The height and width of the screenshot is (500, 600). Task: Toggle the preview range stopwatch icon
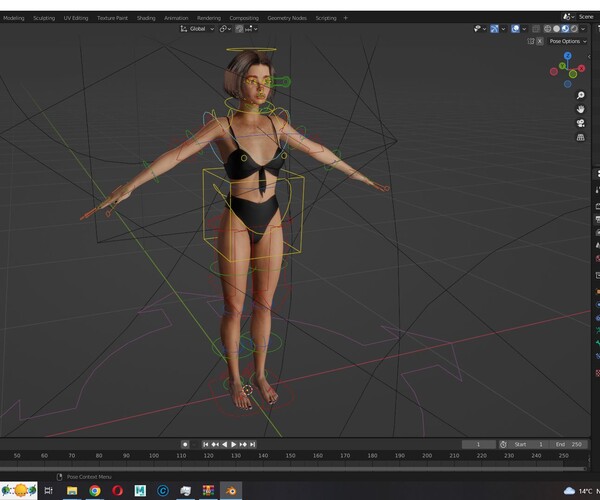point(503,444)
